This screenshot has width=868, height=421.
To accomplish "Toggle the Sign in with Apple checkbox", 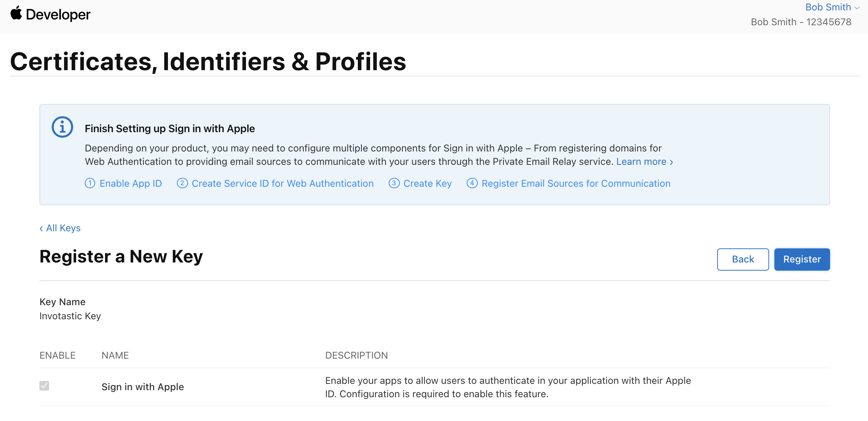I will pyautogui.click(x=44, y=386).
